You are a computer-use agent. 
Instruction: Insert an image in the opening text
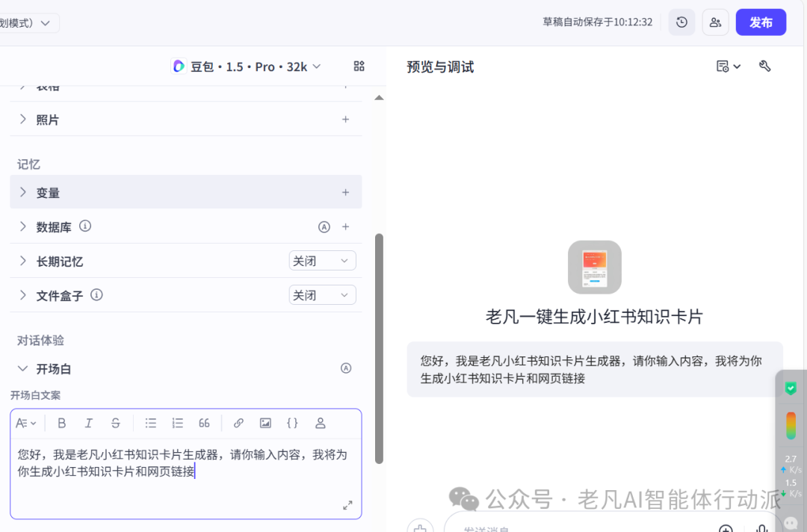click(x=265, y=423)
